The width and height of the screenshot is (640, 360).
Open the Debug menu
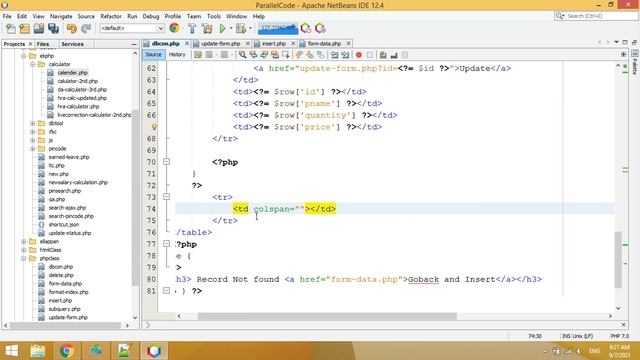(x=151, y=16)
